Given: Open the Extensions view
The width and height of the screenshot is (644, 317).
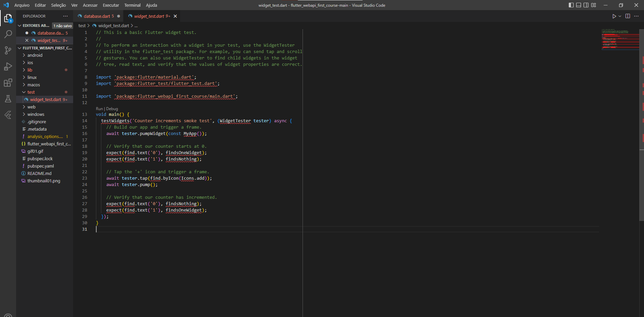Looking at the screenshot, I should click(x=8, y=83).
